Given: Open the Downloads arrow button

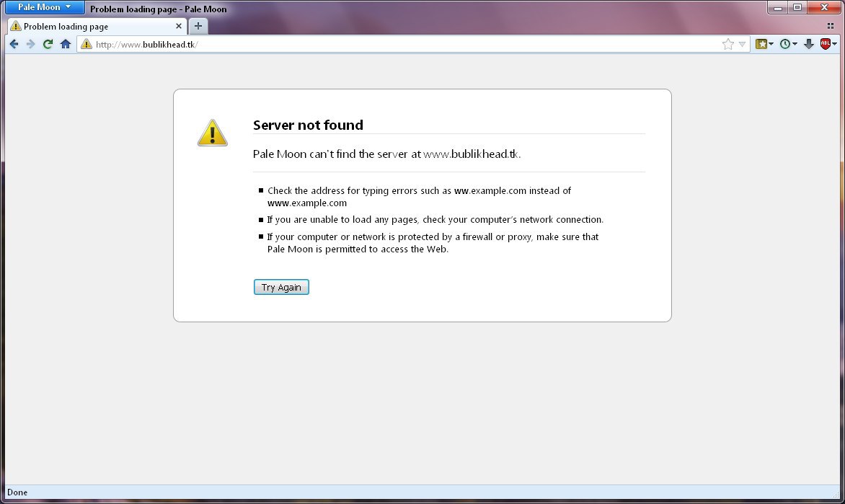Looking at the screenshot, I should pyautogui.click(x=809, y=44).
